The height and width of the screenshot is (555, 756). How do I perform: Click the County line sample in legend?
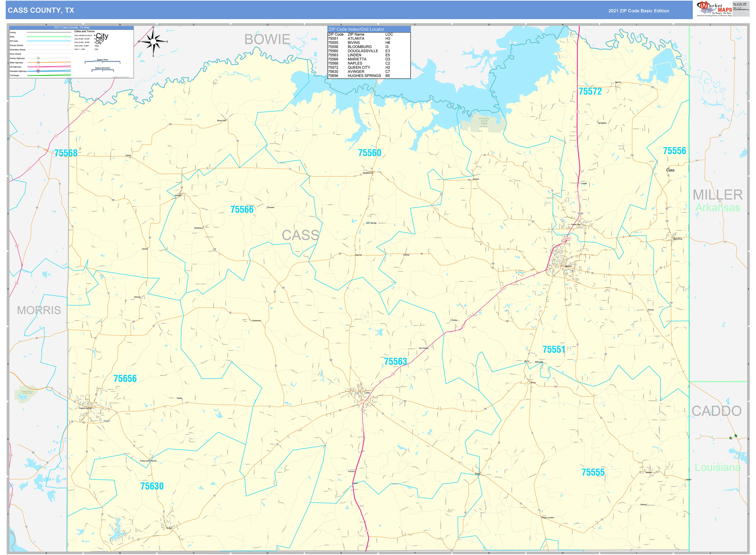point(49,33)
